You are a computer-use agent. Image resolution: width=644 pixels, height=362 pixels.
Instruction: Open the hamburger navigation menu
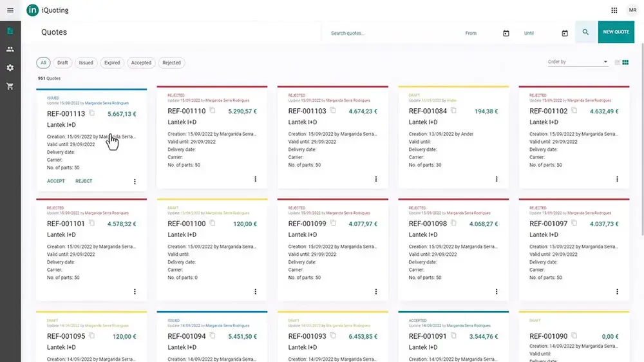click(10, 10)
